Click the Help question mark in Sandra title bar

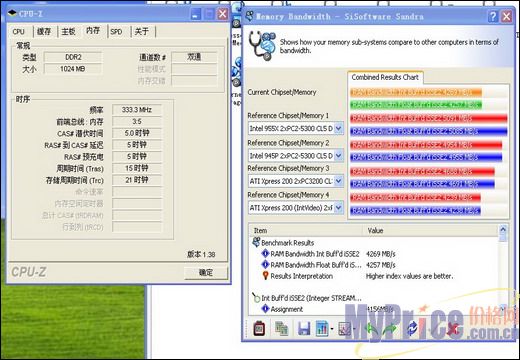click(x=493, y=16)
